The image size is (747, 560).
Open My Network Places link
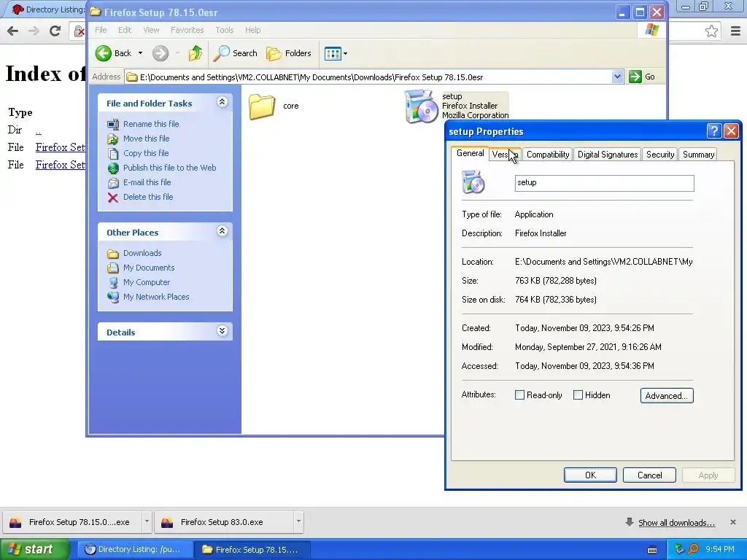156,297
